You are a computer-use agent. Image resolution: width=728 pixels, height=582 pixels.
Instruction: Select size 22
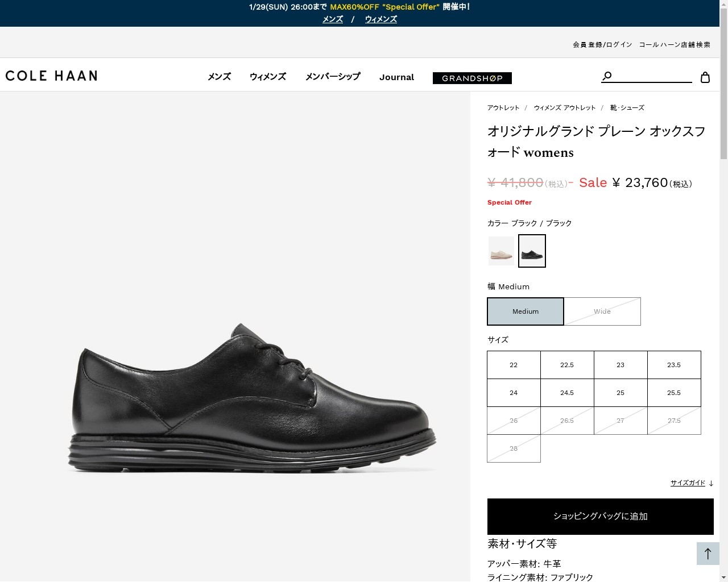click(x=514, y=365)
